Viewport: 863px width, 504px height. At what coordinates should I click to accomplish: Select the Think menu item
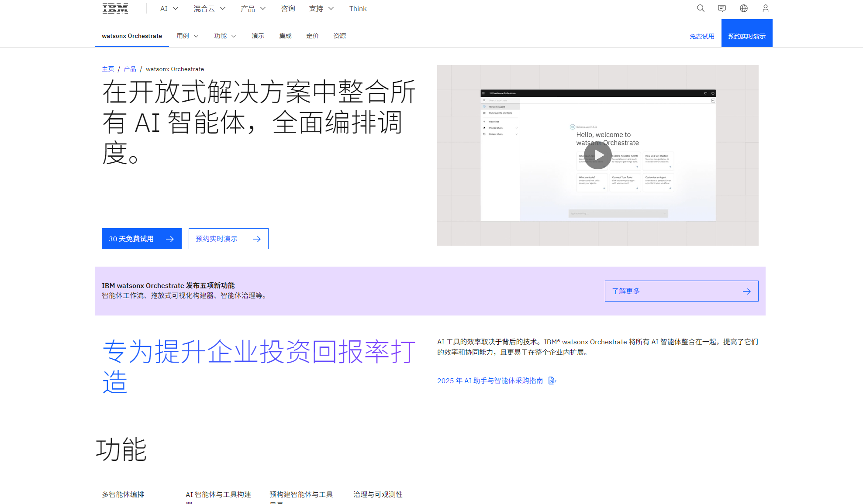click(358, 8)
